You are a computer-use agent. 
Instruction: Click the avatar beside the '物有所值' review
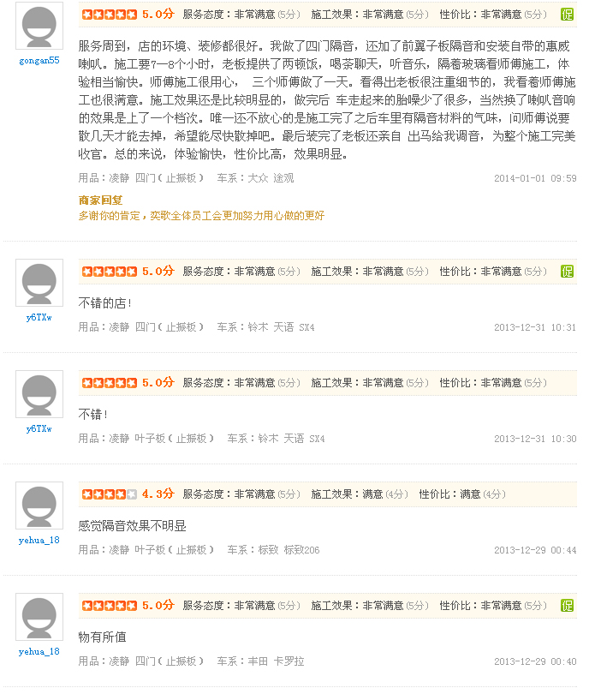pyautogui.click(x=39, y=617)
